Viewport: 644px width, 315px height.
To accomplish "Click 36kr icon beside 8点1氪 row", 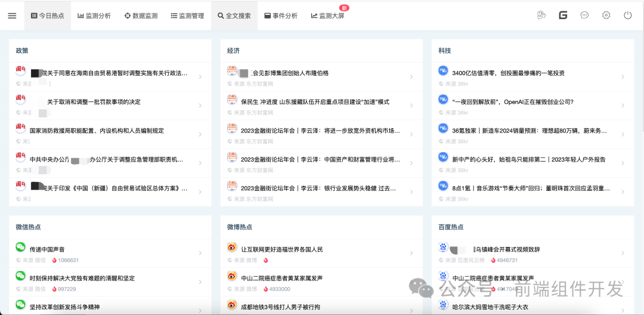I will [443, 185].
